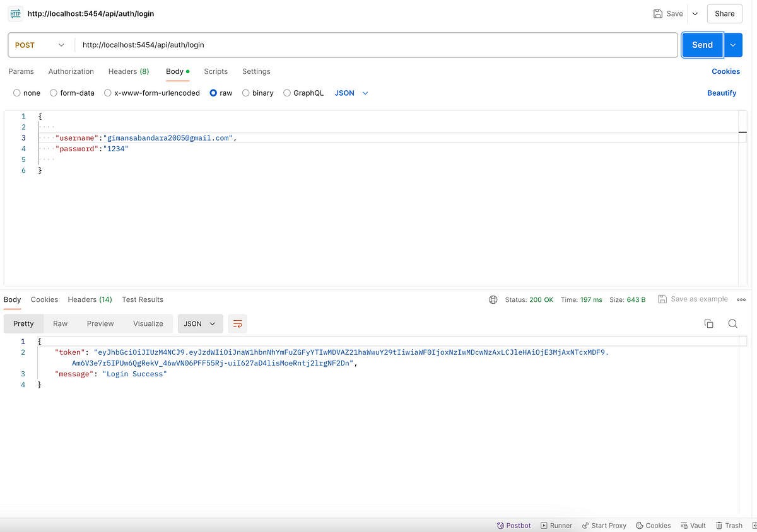Click the Size: 643 B value
This screenshot has height=532, width=757.
pyautogui.click(x=627, y=299)
